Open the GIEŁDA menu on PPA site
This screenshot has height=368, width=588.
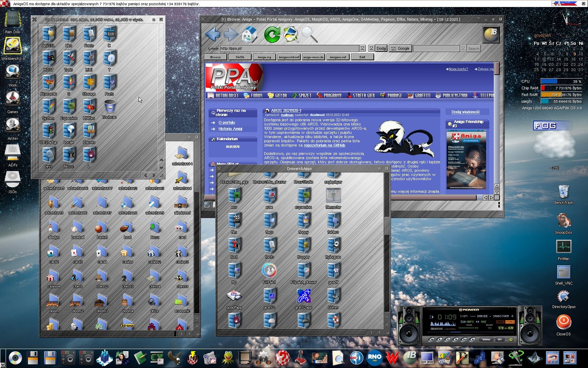pyautogui.click(x=278, y=95)
